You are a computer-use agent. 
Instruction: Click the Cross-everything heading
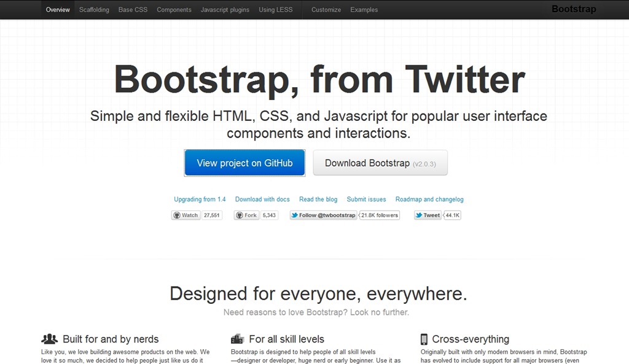tap(471, 339)
